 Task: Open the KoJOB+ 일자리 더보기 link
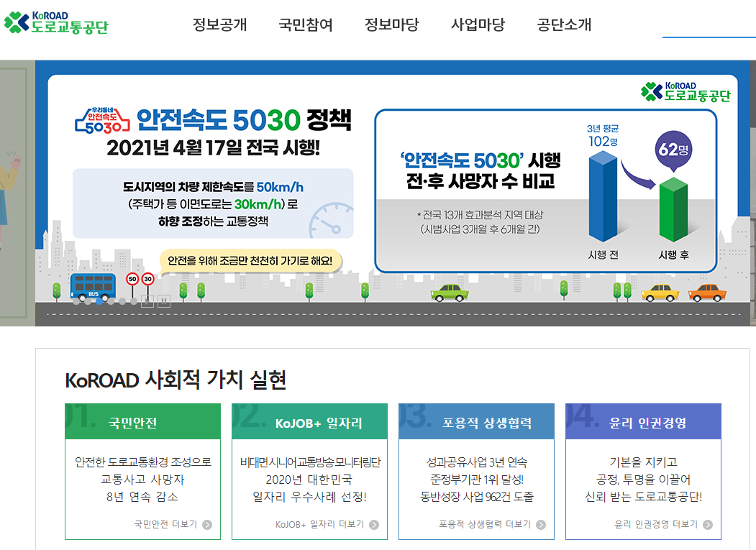click(x=327, y=524)
